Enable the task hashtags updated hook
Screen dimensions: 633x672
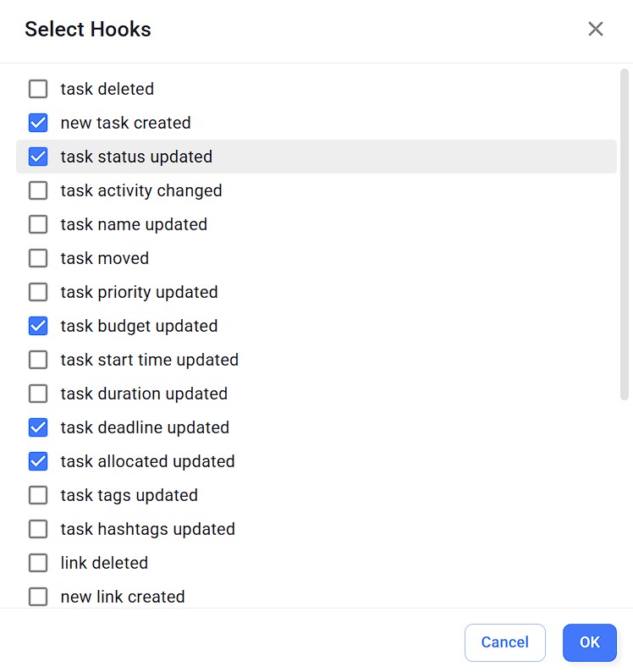coord(38,529)
